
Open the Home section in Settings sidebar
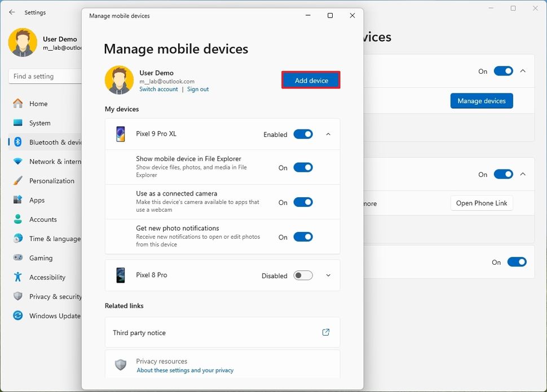point(37,104)
